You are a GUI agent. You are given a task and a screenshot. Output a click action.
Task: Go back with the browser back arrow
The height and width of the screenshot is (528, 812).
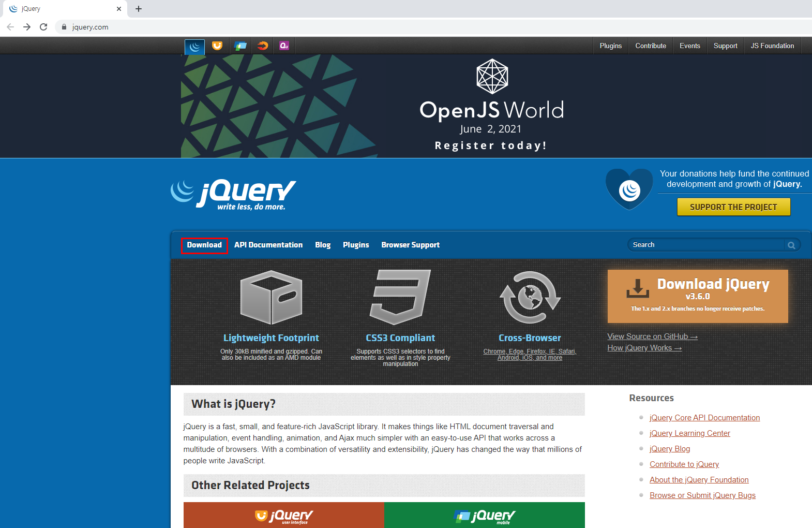click(10, 27)
